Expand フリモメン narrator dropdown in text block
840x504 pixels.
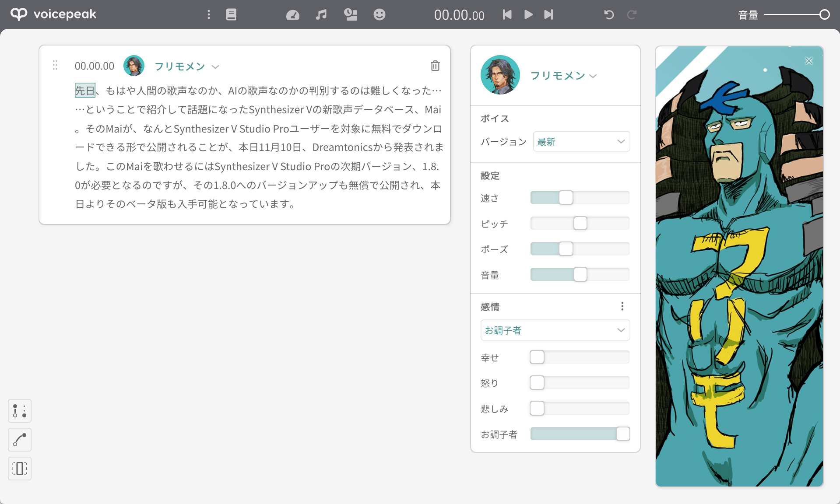(187, 66)
